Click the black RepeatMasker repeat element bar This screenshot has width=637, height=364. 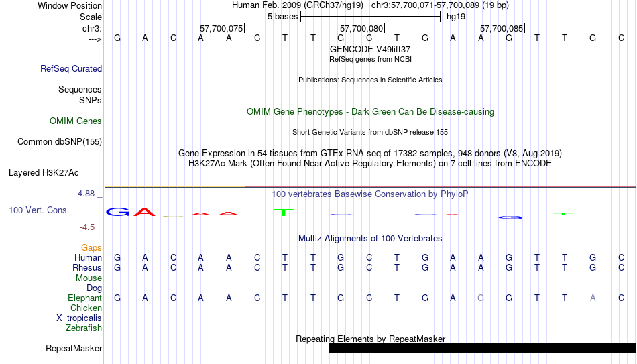pos(482,348)
